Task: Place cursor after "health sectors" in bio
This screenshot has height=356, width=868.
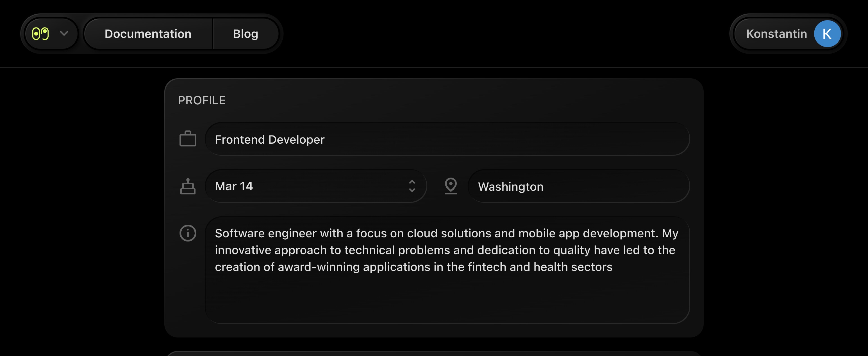Action: [x=613, y=267]
